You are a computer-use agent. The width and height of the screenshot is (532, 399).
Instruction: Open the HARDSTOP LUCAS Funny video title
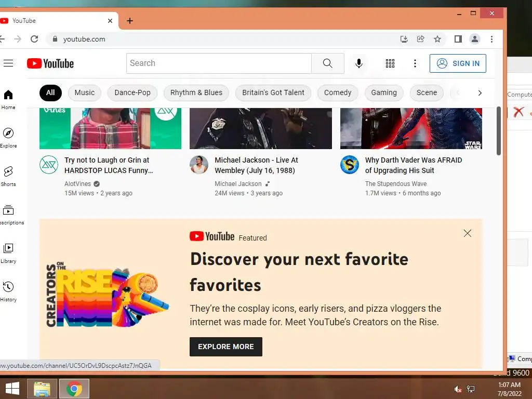pyautogui.click(x=109, y=165)
